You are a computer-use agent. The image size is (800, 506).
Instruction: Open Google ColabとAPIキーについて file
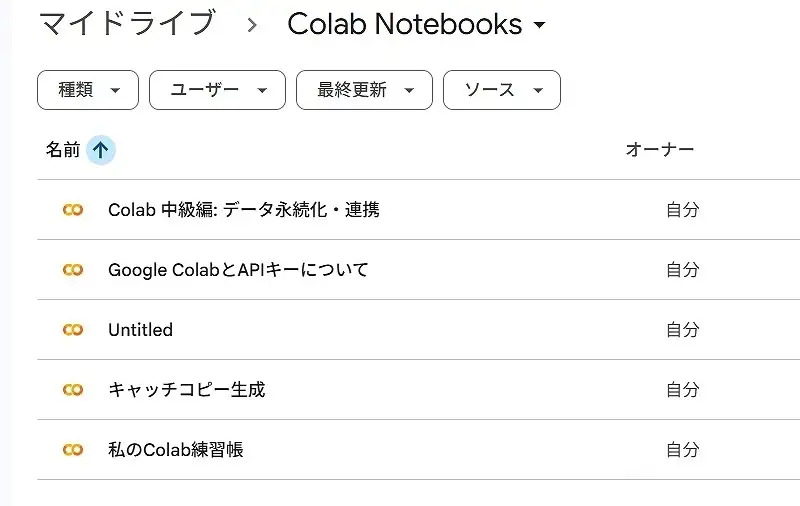tap(238, 270)
